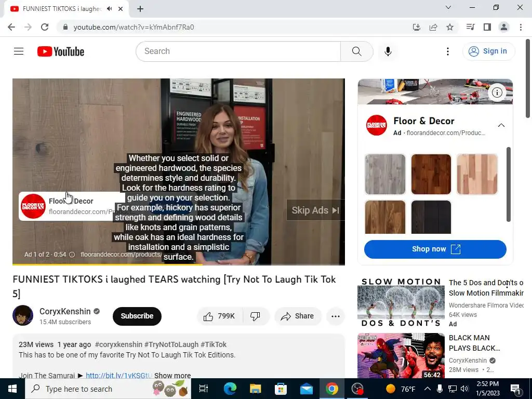The height and width of the screenshot is (399, 532).
Task: Click the video ad progress bar
Action: [x=179, y=264]
